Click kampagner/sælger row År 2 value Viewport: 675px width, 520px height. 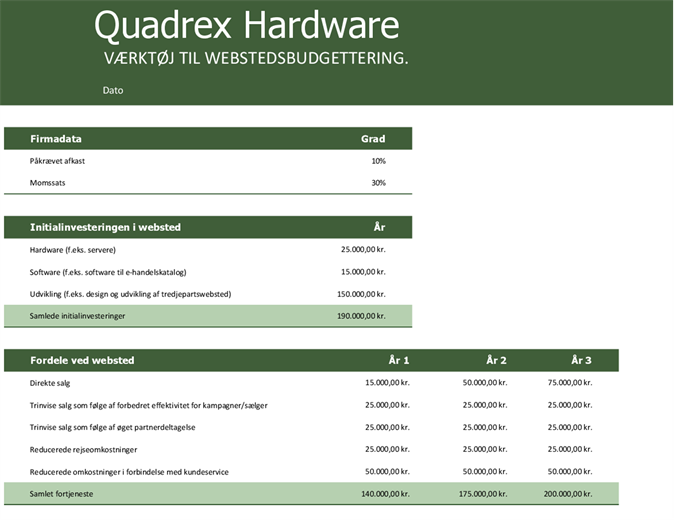click(485, 405)
